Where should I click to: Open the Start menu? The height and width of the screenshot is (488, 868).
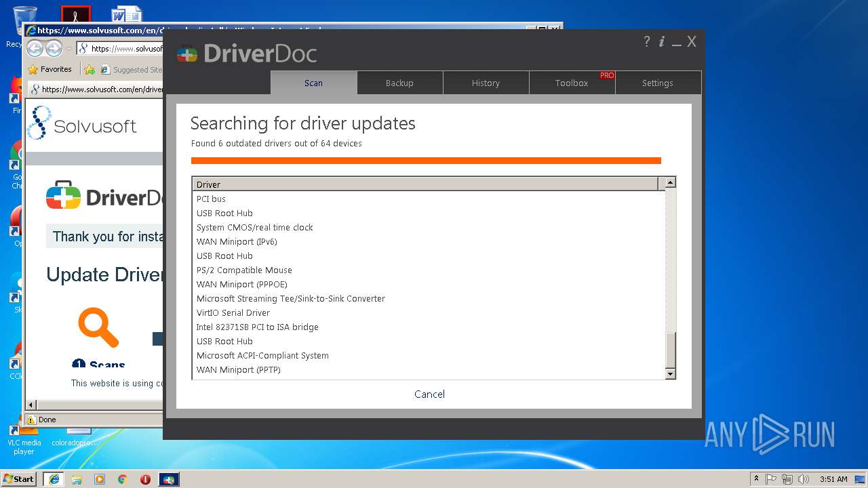pos(19,479)
